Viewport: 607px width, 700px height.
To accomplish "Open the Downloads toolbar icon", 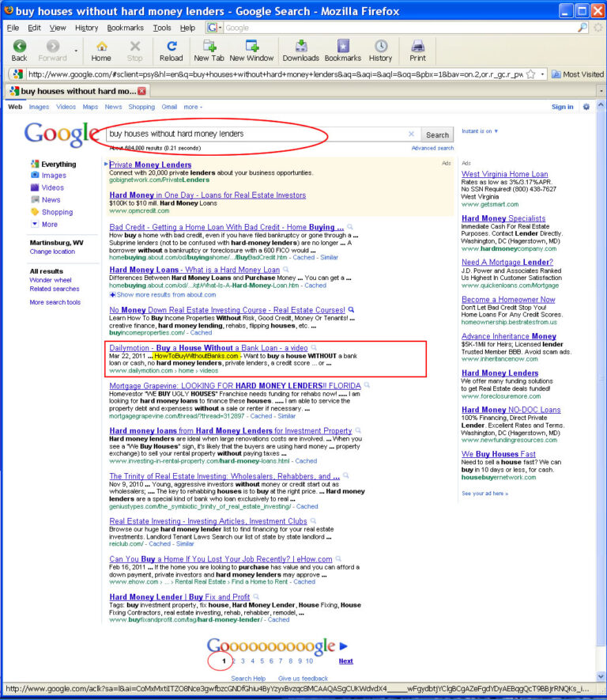I will coord(301,46).
